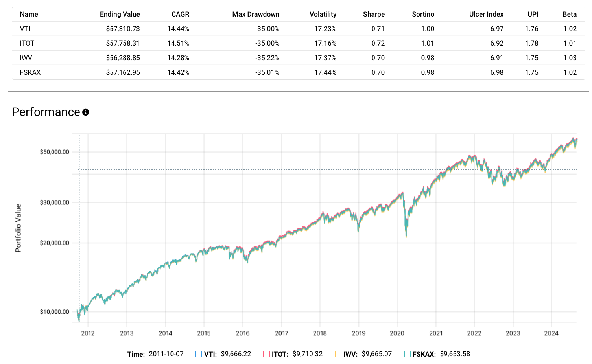Click Beta value 1.03
The image size is (592, 364).
[x=570, y=58]
